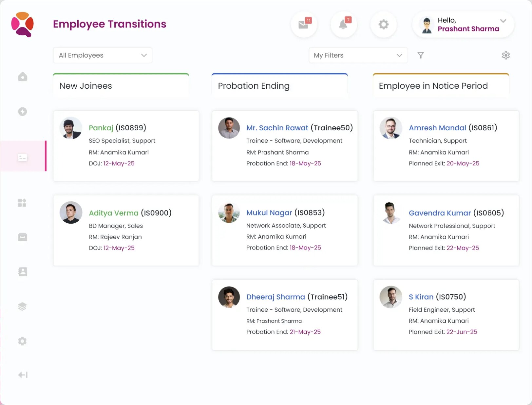Image resolution: width=532 pixels, height=405 pixels.
Task: Click the logout arrow sidebar icon
Action: coord(23,375)
